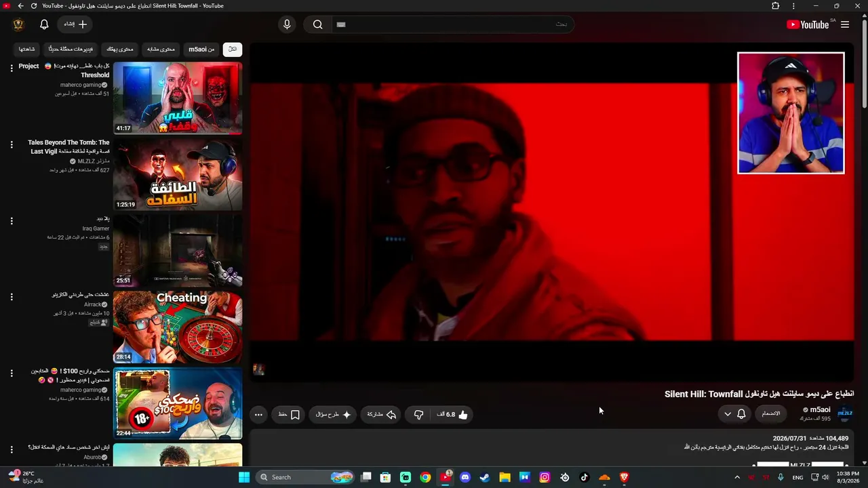Click the Join (الانضمام) membership button
Viewport: 868px width, 488px height.
771,413
